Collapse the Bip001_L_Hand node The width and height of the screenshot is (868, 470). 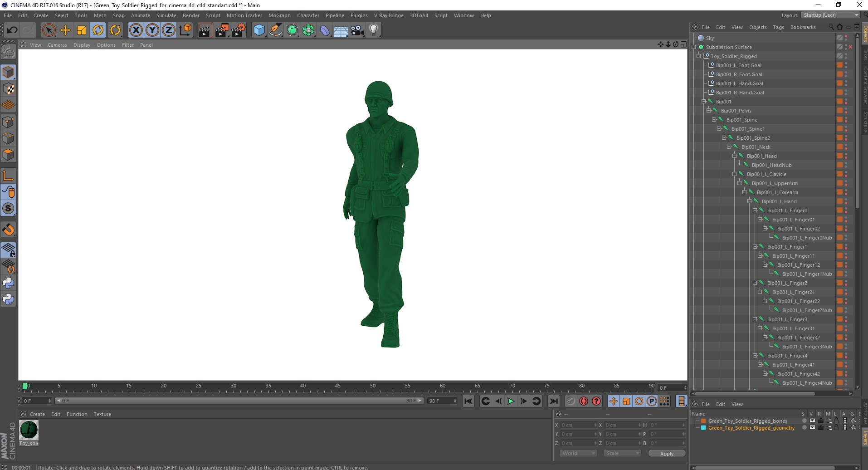[x=750, y=201]
